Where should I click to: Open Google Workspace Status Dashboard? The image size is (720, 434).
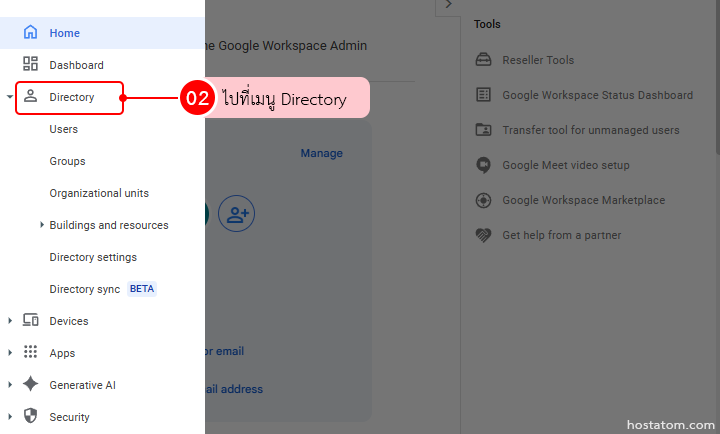(x=597, y=95)
